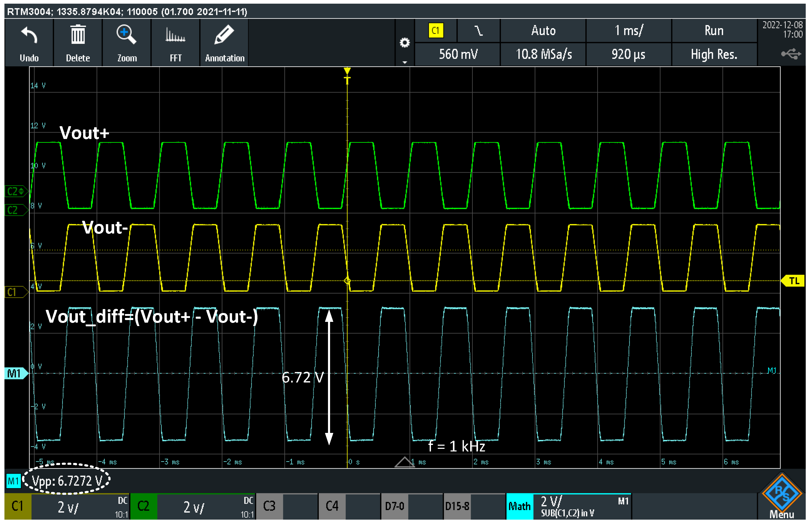Expand the small arrow below the gear
The image size is (812, 528).
[405, 62]
